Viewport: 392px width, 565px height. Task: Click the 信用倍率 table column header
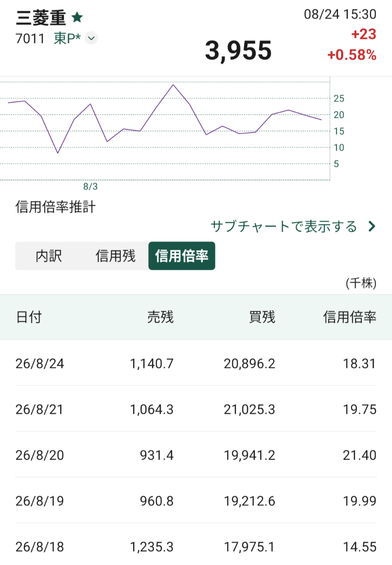coord(350,317)
